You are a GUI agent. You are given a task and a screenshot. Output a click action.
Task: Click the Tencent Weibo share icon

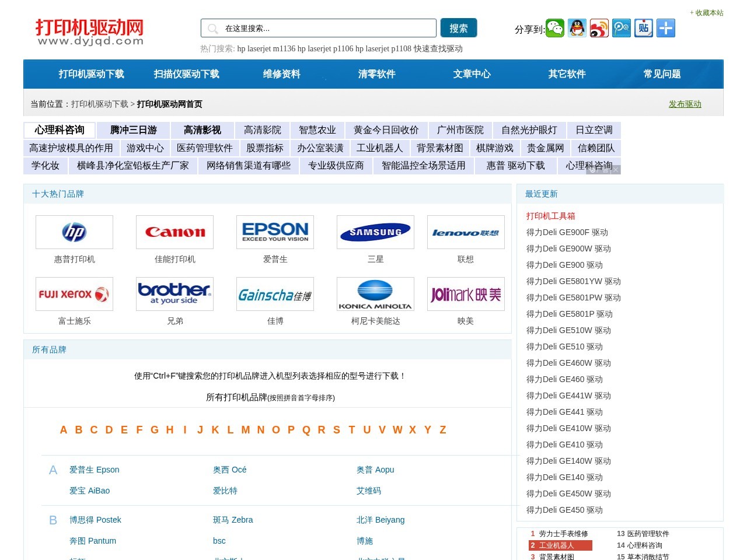pyautogui.click(x=621, y=28)
